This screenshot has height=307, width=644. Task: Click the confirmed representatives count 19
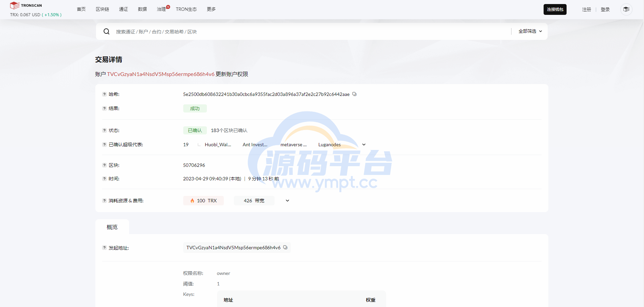coord(186,145)
